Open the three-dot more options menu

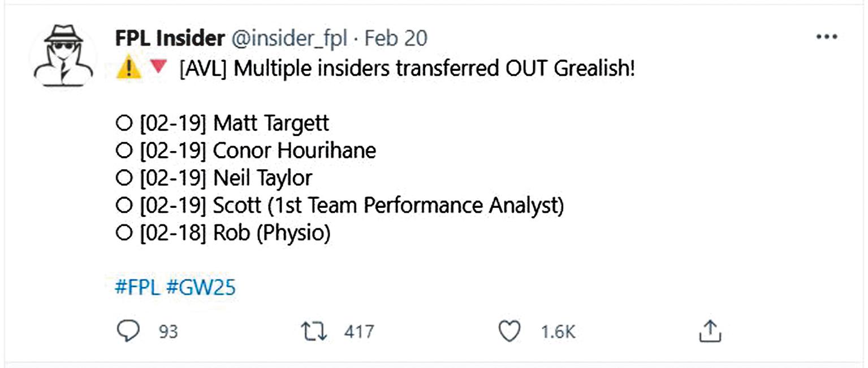click(x=826, y=38)
